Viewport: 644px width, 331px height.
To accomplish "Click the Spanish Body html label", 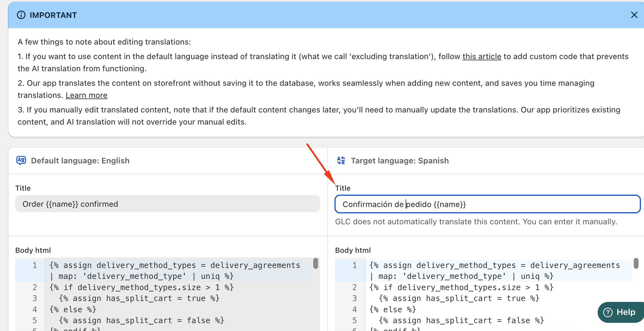I will tap(353, 250).
